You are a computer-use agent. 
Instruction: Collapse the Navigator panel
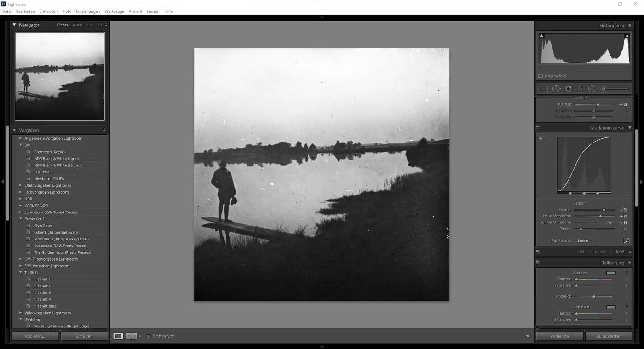point(14,25)
